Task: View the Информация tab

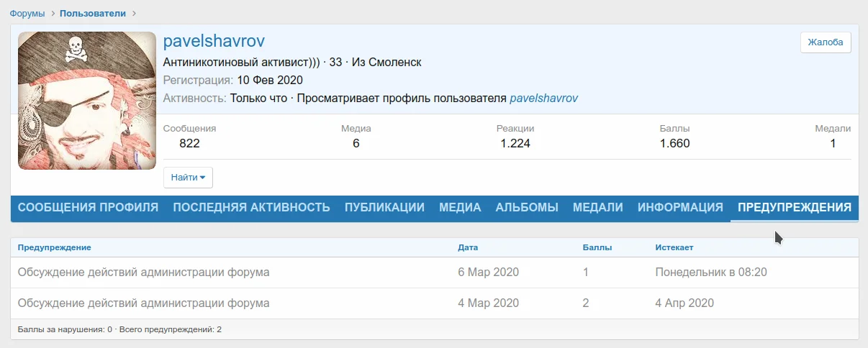Action: tap(680, 207)
